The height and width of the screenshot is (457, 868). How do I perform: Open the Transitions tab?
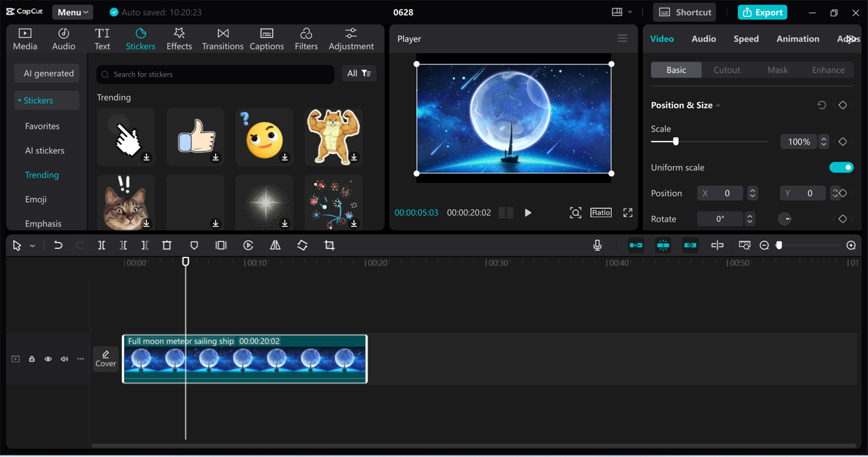[x=222, y=39]
